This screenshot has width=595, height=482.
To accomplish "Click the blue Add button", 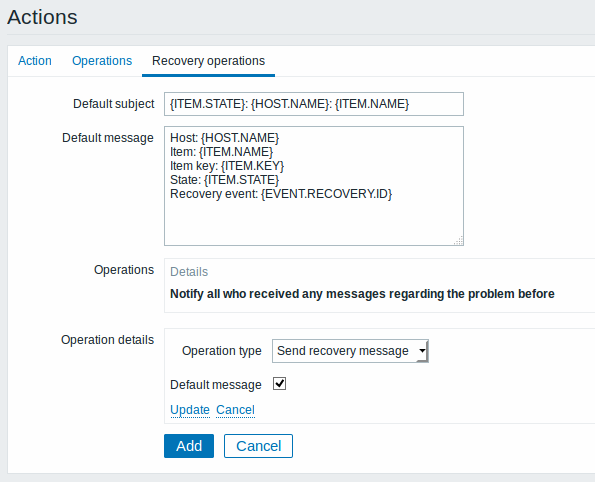I will [x=189, y=446].
